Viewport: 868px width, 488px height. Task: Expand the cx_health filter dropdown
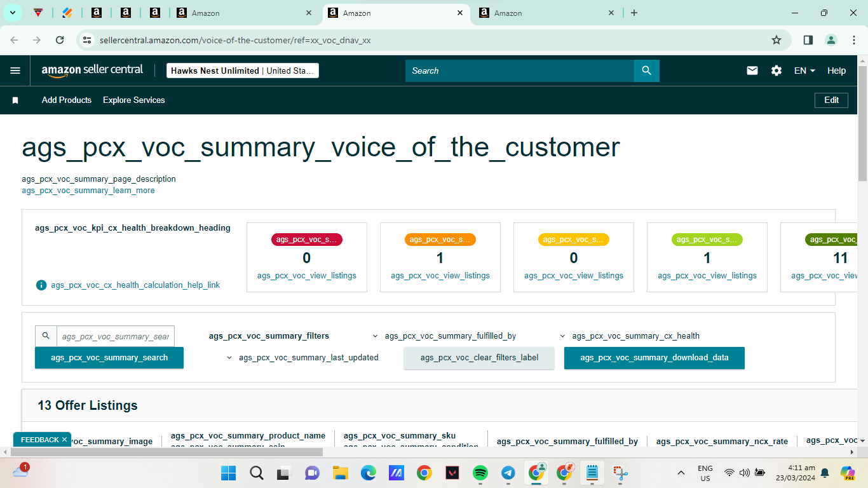click(629, 335)
